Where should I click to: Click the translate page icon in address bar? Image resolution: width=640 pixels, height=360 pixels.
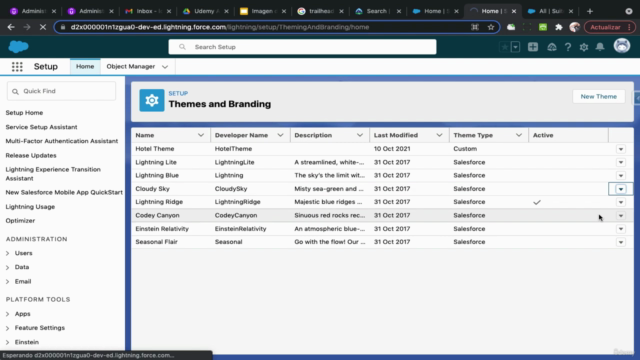[x=475, y=27]
